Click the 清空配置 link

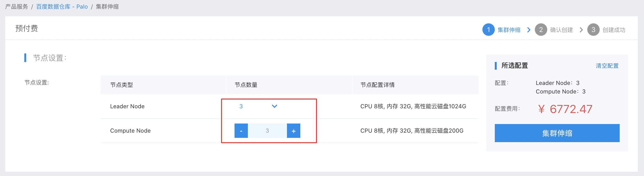click(607, 66)
